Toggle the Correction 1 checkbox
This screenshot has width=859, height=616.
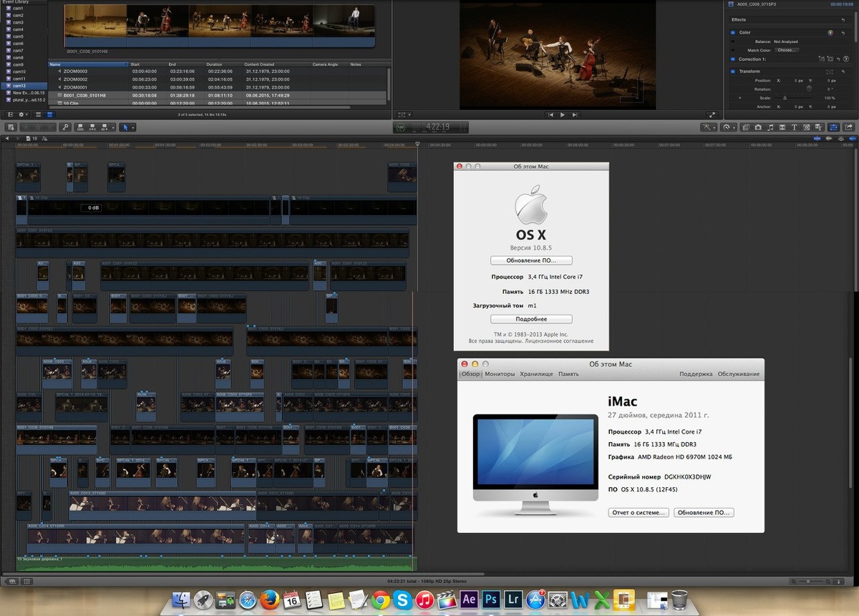[x=732, y=59]
